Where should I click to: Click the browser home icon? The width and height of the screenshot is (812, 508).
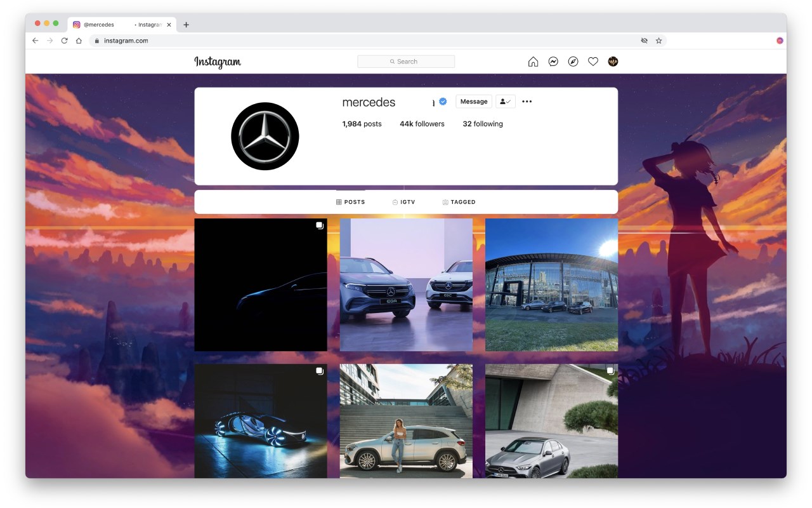coord(79,41)
